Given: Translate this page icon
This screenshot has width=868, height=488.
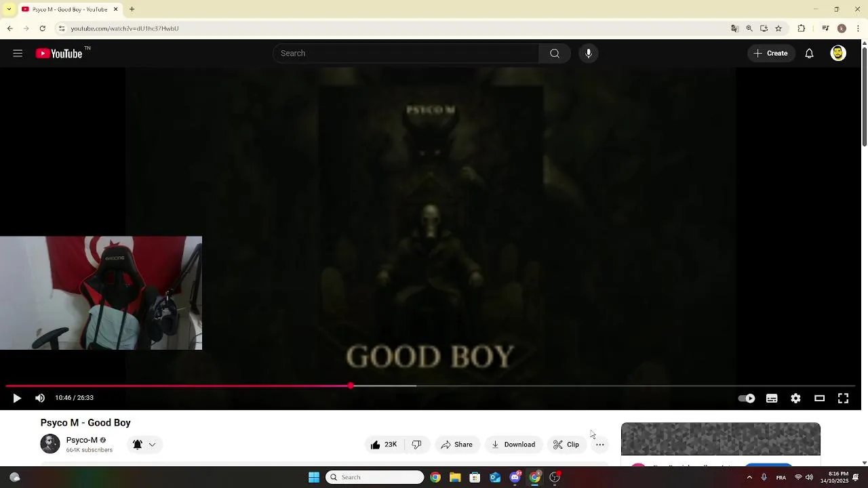Looking at the screenshot, I should coord(734,28).
